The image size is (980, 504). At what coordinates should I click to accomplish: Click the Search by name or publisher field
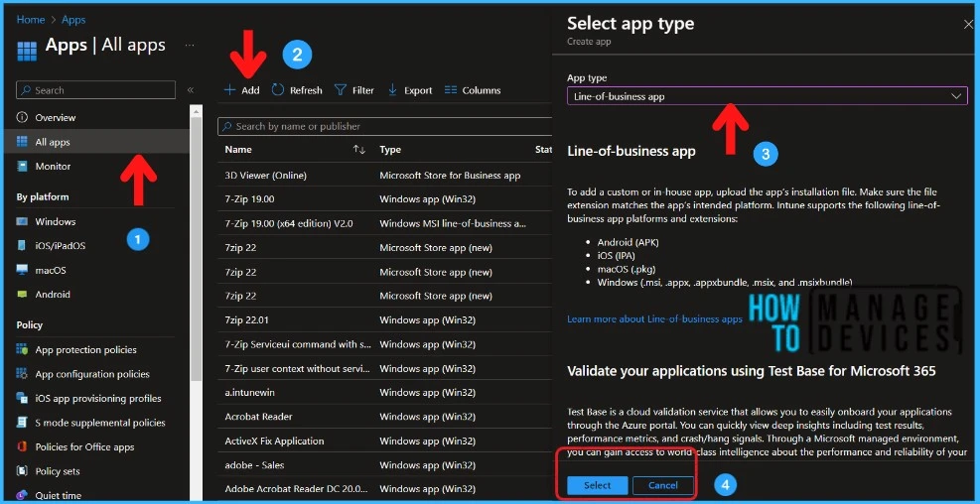[x=384, y=126]
